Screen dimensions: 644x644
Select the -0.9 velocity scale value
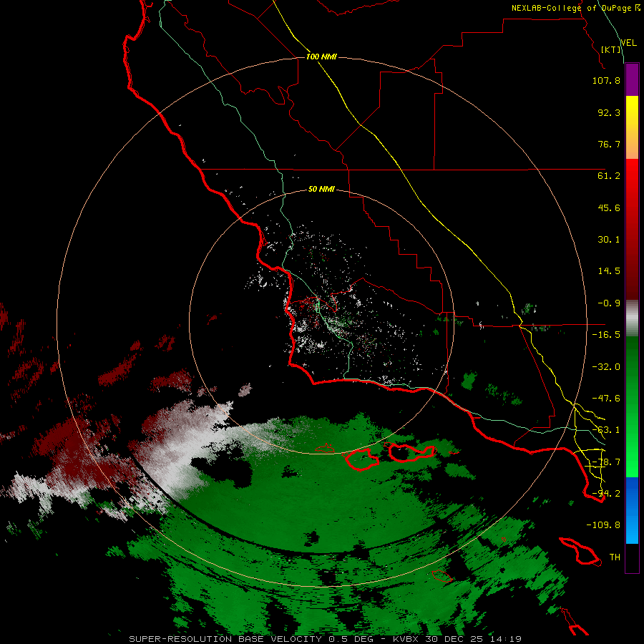609,303
